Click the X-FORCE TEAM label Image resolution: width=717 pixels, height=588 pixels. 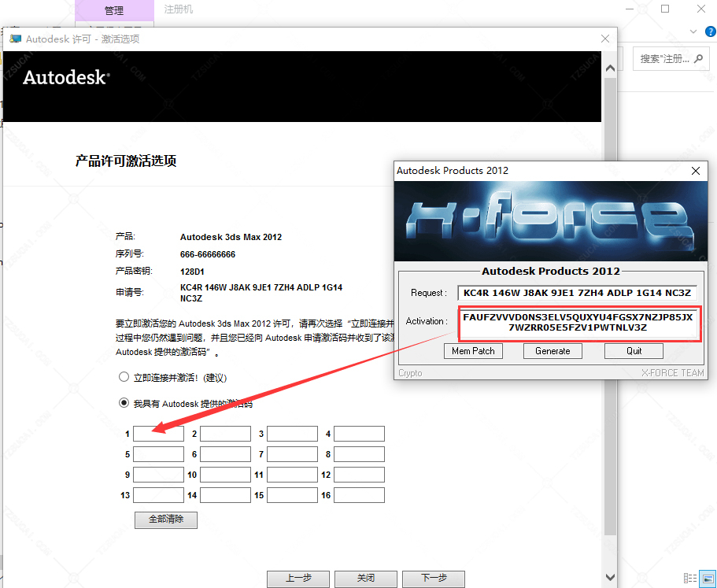pos(673,373)
